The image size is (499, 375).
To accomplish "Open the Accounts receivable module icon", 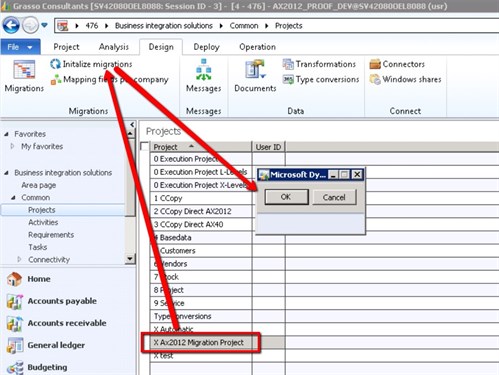I will (x=14, y=323).
